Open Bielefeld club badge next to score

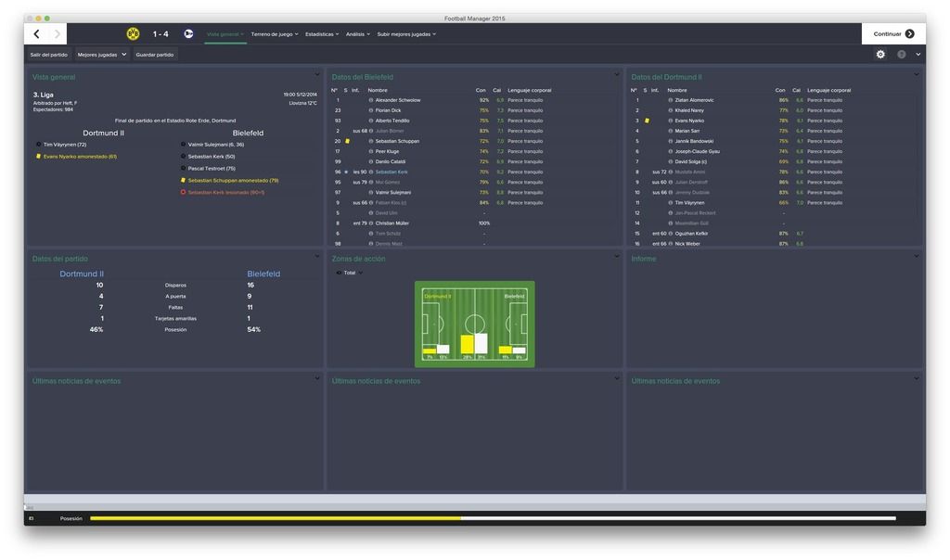(x=188, y=34)
